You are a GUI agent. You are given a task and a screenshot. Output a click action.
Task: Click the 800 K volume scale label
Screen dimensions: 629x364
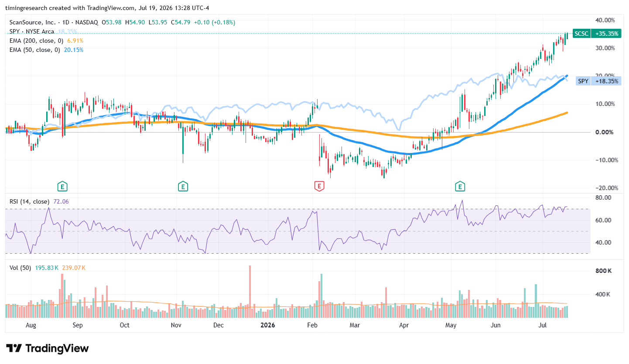tap(604, 271)
